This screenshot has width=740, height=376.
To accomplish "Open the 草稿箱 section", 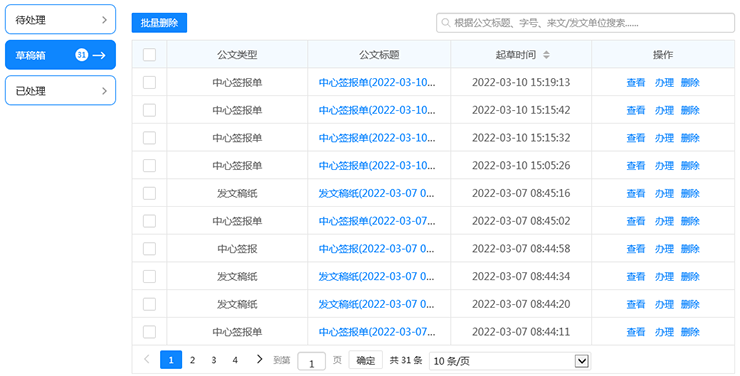I will (60, 55).
